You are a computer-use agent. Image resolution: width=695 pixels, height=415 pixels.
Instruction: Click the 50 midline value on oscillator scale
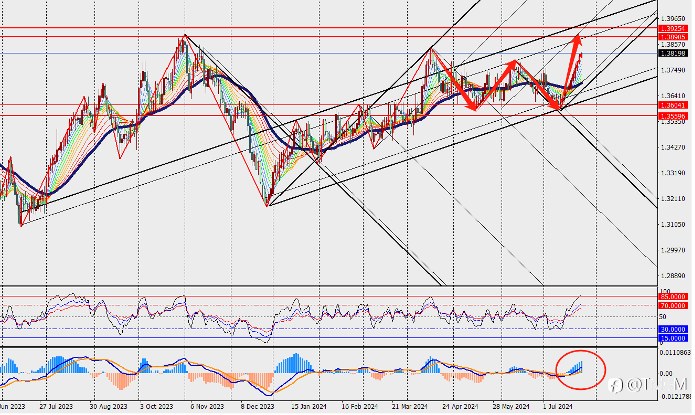[663, 317]
